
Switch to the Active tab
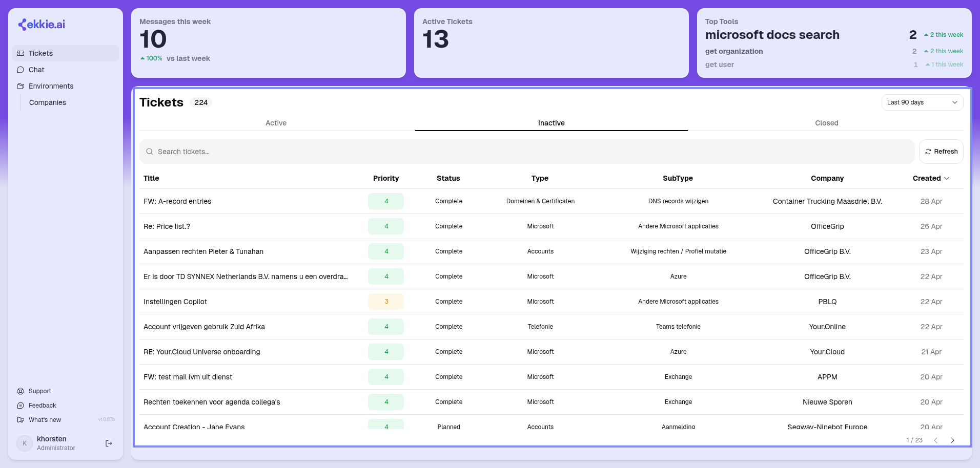click(x=276, y=123)
